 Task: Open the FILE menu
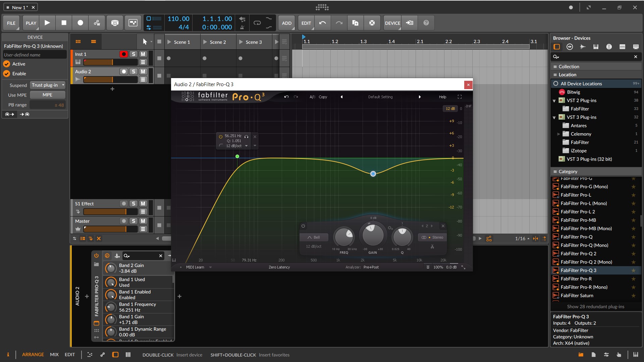11,23
